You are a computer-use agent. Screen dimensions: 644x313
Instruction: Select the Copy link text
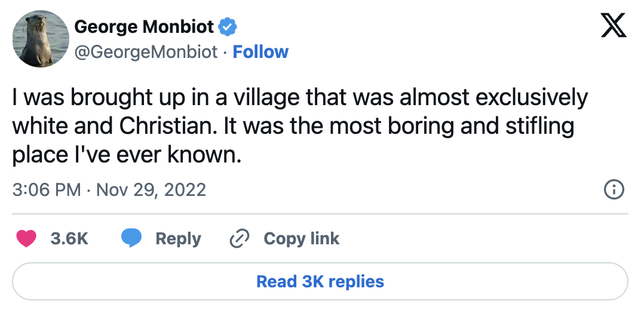click(301, 239)
